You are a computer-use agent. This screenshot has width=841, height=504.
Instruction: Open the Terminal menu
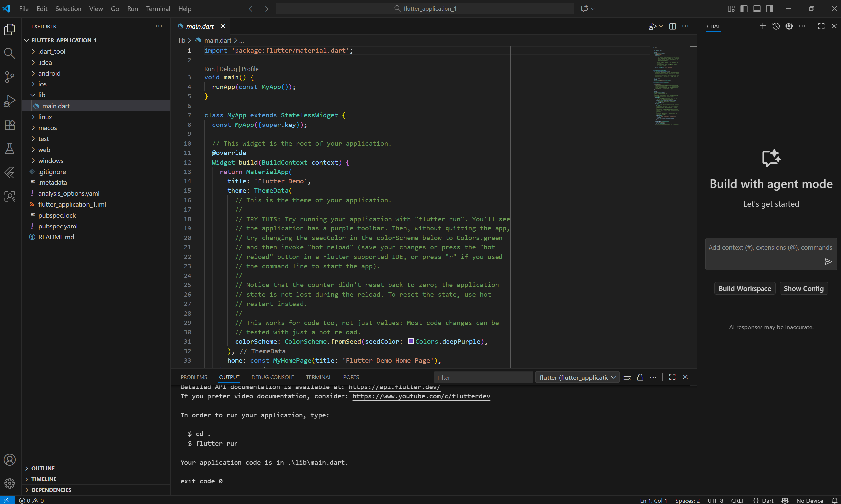point(158,9)
